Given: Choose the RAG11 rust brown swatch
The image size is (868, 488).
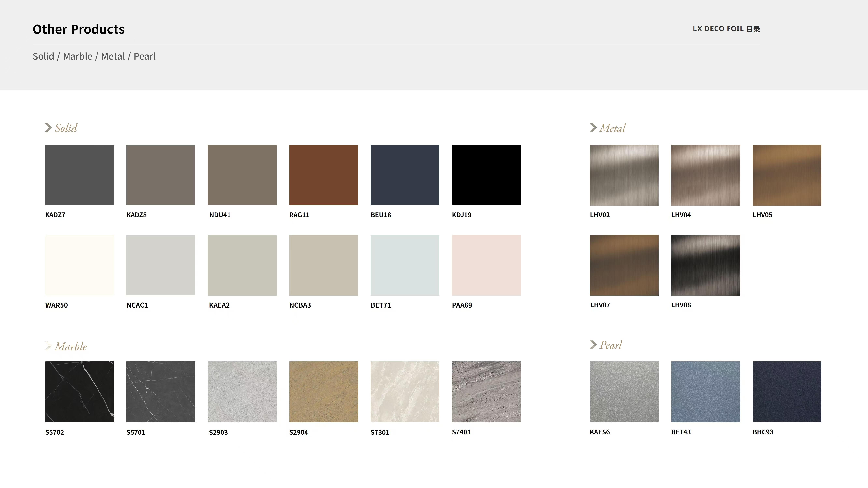Looking at the screenshot, I should (323, 175).
